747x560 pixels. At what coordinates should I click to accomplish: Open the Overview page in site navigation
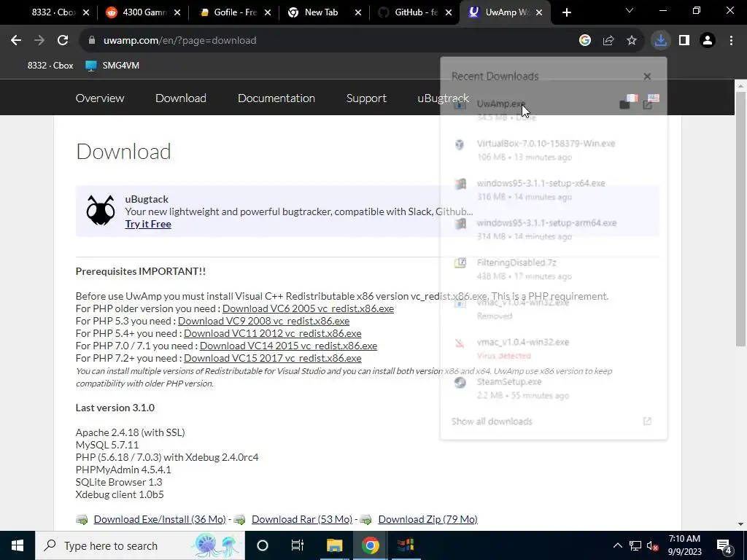click(100, 98)
